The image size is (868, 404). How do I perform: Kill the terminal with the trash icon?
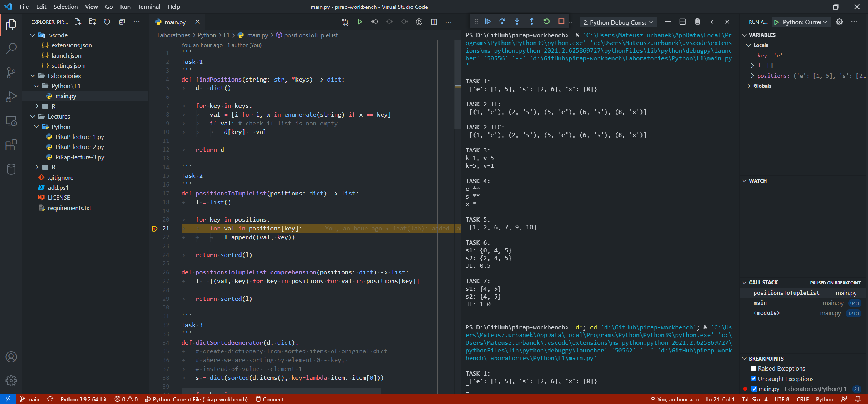pos(698,22)
